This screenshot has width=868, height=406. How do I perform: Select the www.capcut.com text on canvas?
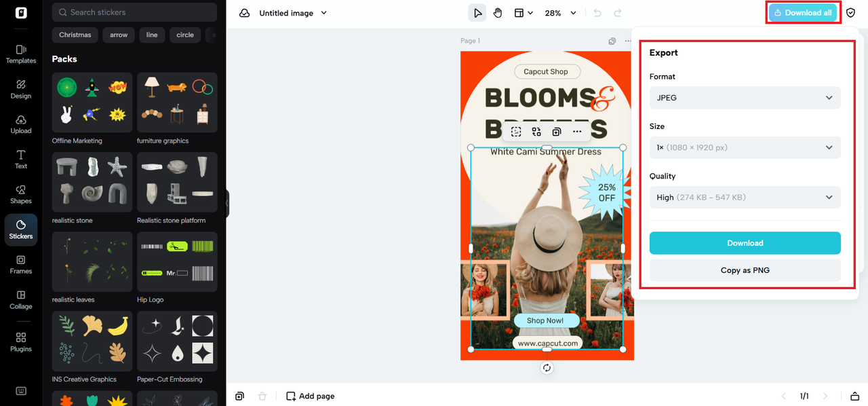click(548, 344)
